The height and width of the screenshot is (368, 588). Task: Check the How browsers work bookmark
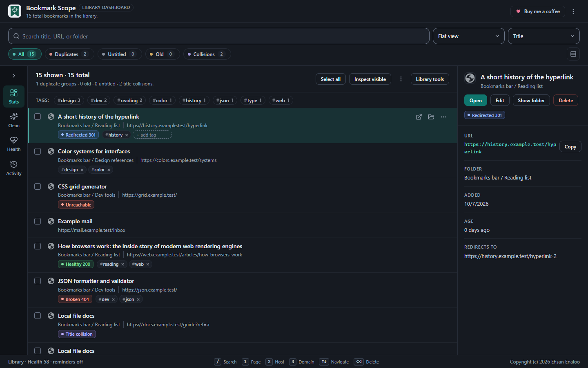click(38, 246)
